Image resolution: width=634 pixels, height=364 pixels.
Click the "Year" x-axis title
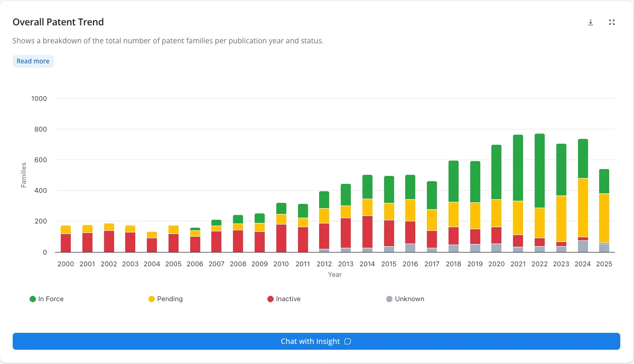pyautogui.click(x=335, y=275)
